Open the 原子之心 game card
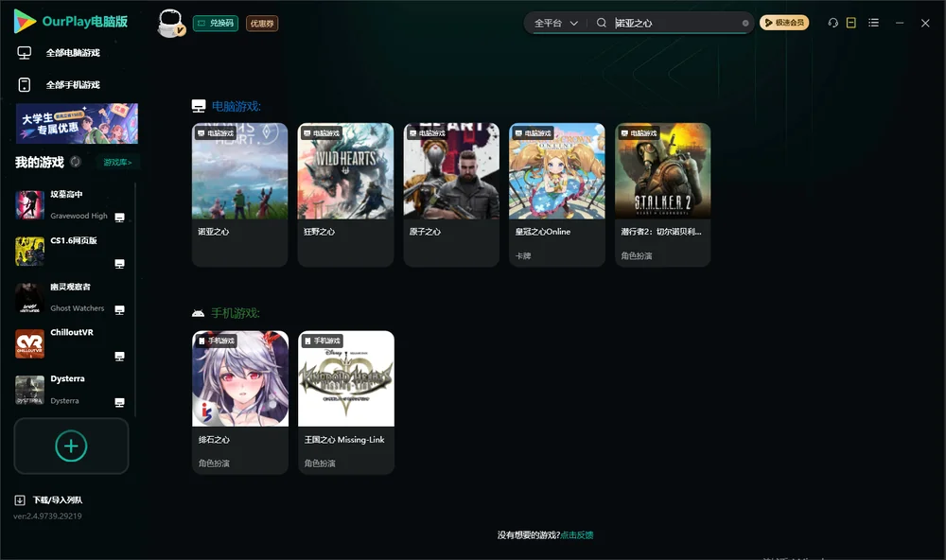 [451, 194]
